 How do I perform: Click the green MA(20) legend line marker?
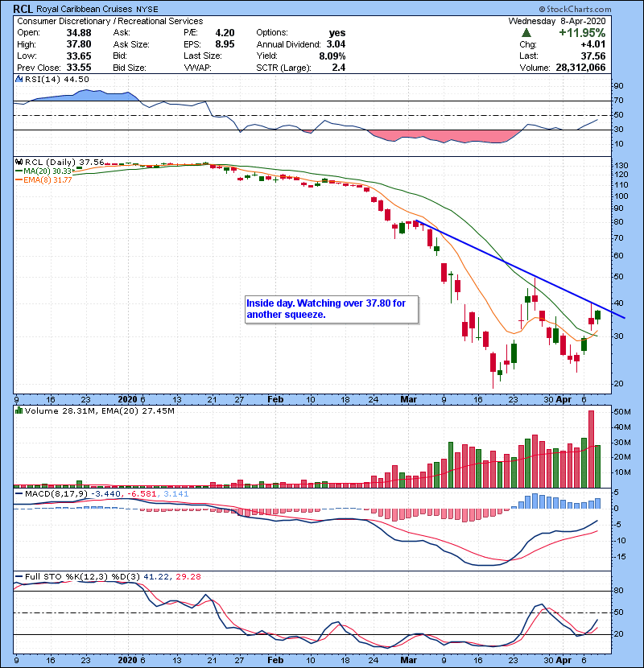(18, 171)
